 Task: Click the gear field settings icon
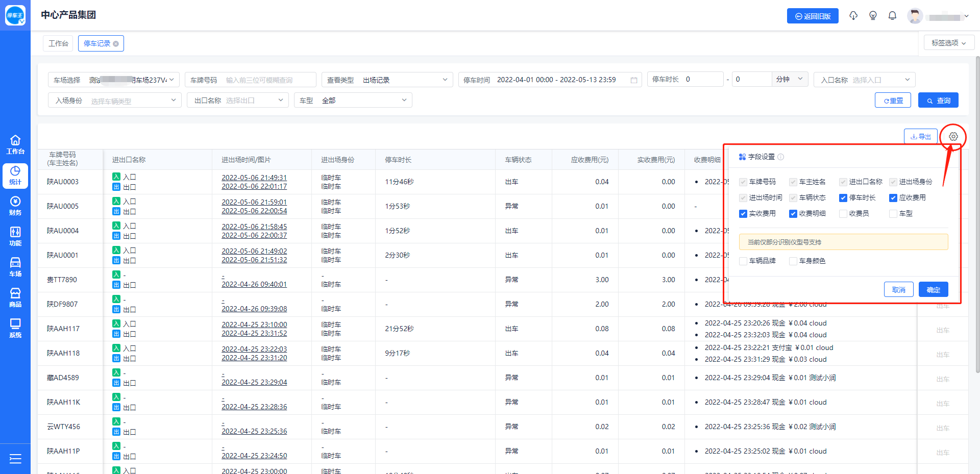click(x=953, y=137)
